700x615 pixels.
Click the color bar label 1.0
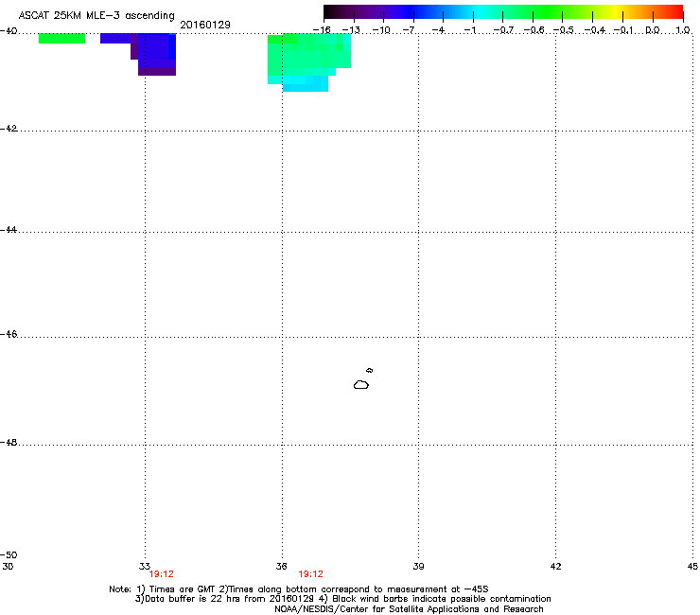pos(683,30)
